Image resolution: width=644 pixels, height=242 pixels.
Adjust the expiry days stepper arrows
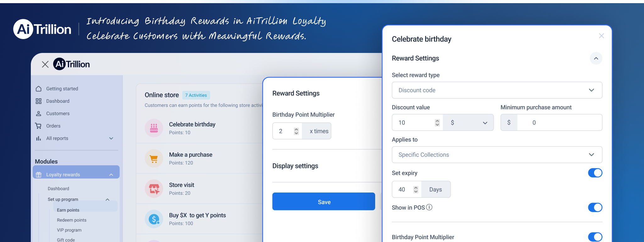(416, 189)
